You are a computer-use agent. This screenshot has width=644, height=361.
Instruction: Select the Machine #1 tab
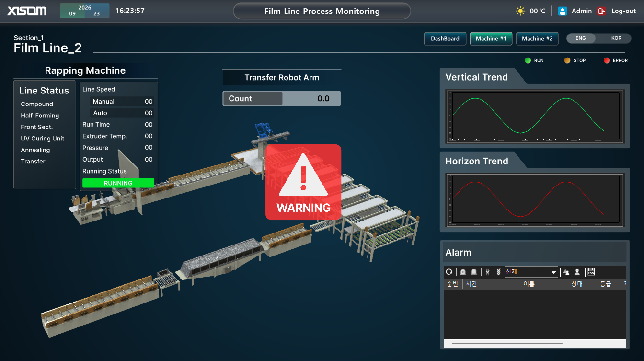[491, 38]
